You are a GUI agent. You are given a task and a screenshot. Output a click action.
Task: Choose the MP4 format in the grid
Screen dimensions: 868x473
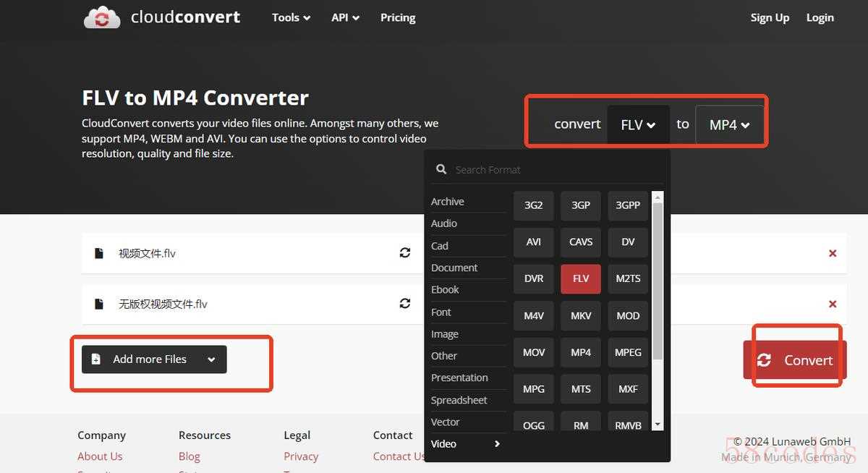click(x=581, y=353)
